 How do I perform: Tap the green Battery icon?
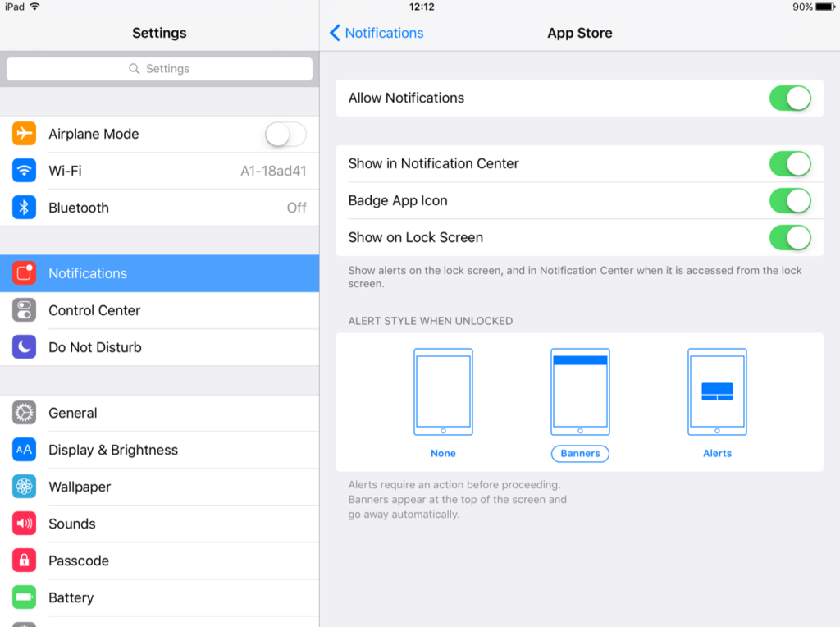tap(24, 597)
